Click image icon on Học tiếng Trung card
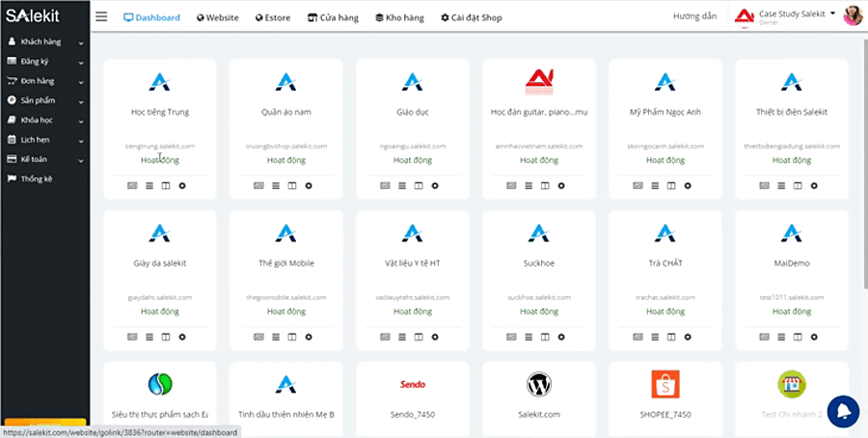The height and width of the screenshot is (438, 868). [x=132, y=185]
